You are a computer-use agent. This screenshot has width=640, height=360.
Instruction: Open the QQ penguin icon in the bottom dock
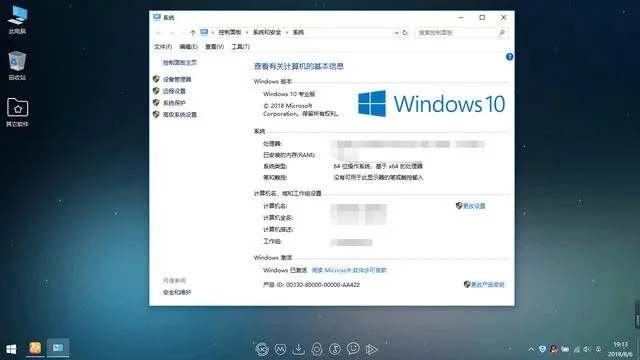pyautogui.click(x=317, y=349)
